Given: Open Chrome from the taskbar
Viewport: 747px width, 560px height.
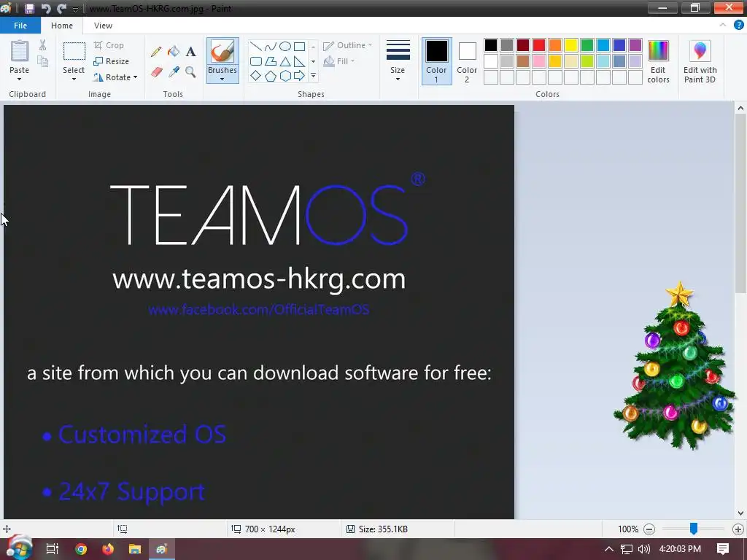Looking at the screenshot, I should (x=81, y=549).
